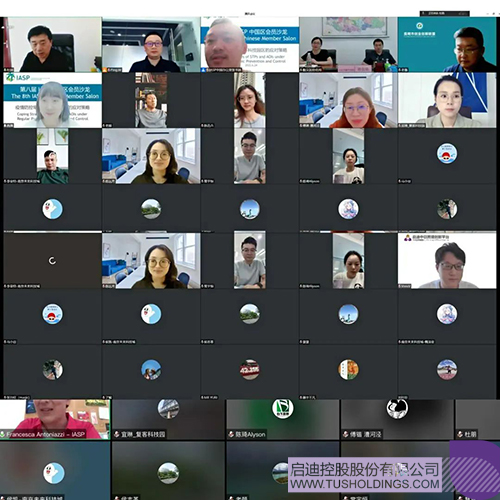Click the green B logo avatar above 陈琦Alyson
Screen dimensions: 500x500
click(283, 408)
